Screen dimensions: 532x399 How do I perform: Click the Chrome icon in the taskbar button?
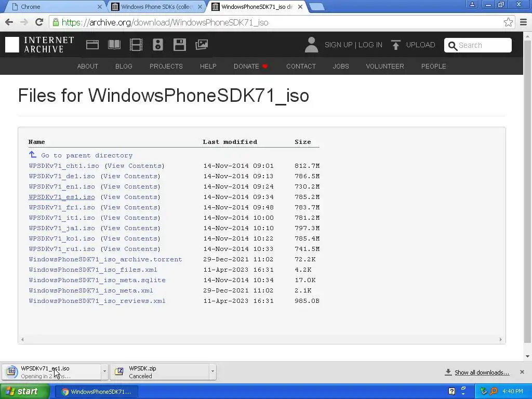(65, 392)
